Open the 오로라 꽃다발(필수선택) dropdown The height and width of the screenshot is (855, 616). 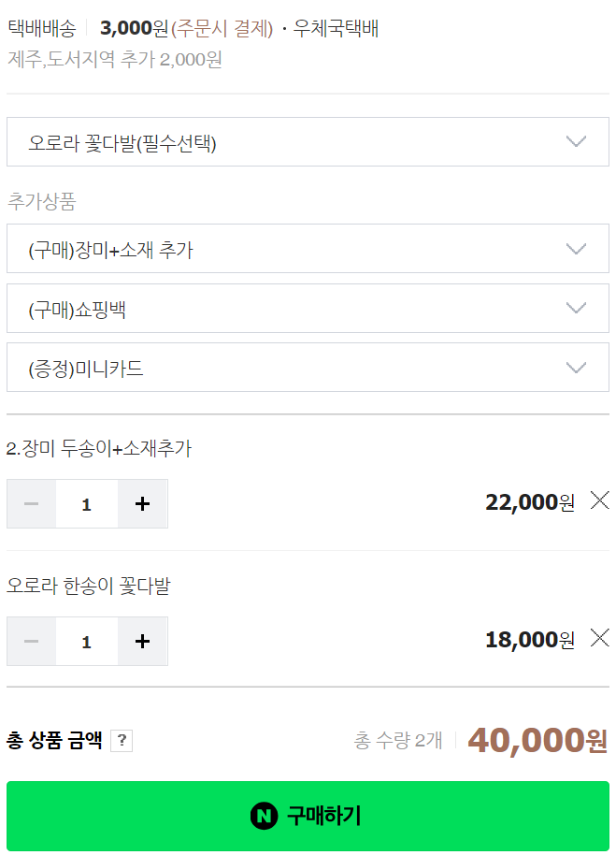(308, 142)
